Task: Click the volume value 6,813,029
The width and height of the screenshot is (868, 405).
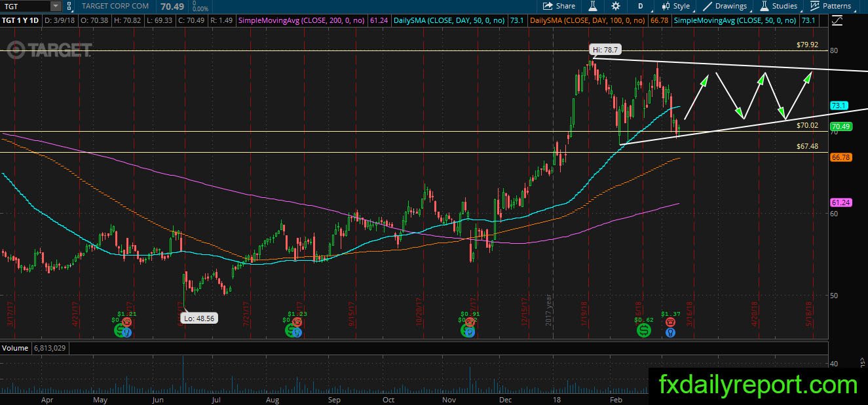Action: (x=48, y=347)
